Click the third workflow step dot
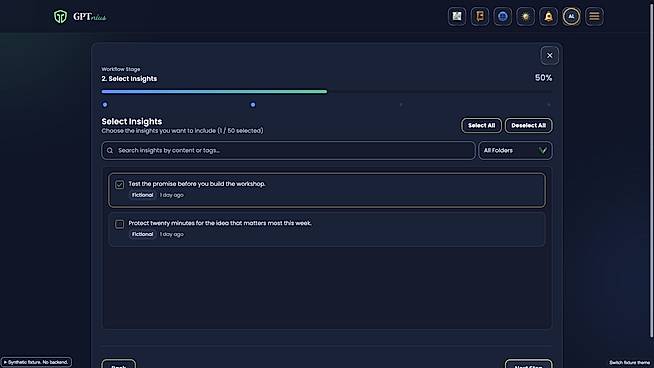This screenshot has height=368, width=654. (x=401, y=105)
